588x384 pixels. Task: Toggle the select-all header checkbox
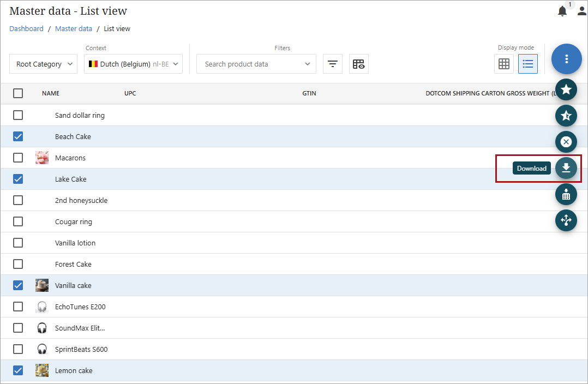point(18,93)
